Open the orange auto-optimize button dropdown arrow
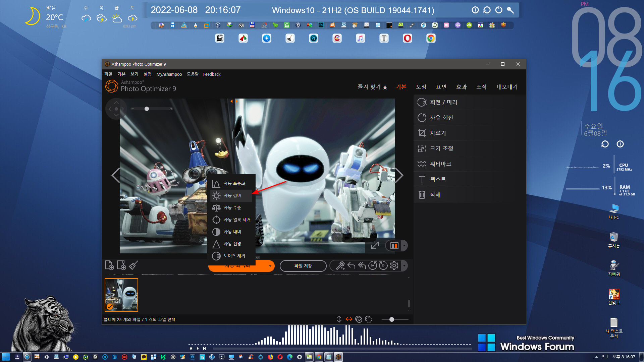Image resolution: width=644 pixels, height=362 pixels. (270, 266)
